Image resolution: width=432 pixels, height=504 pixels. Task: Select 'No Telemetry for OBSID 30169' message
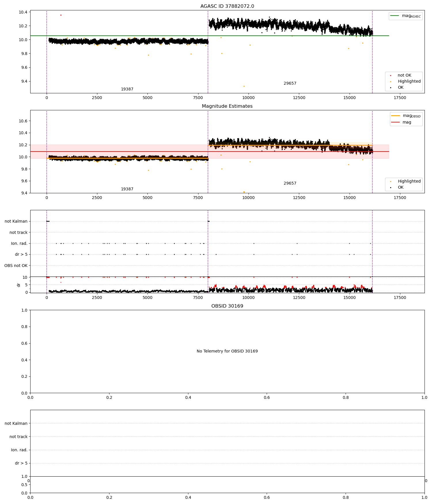pos(227,351)
